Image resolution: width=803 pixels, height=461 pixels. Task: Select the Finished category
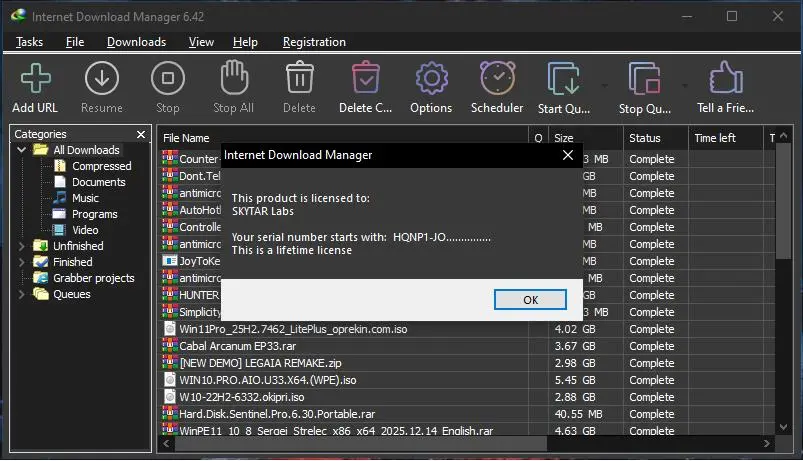pos(73,262)
